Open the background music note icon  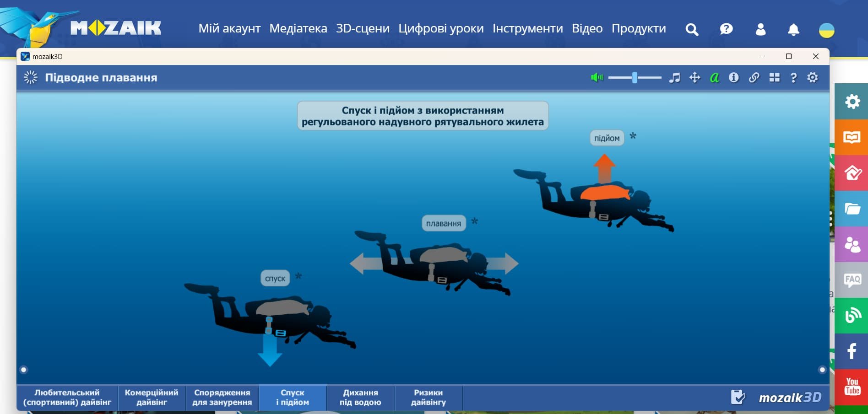tap(673, 78)
